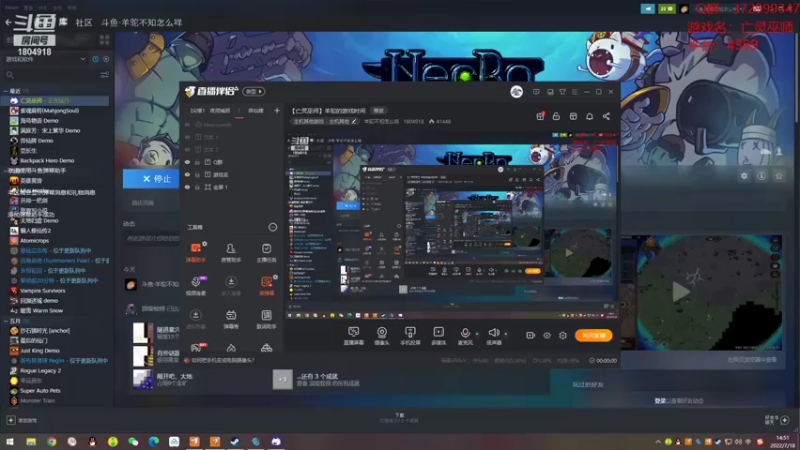The width and height of the screenshot is (800, 450).
Task: Click the 修改 edit title button
Action: 379,111
